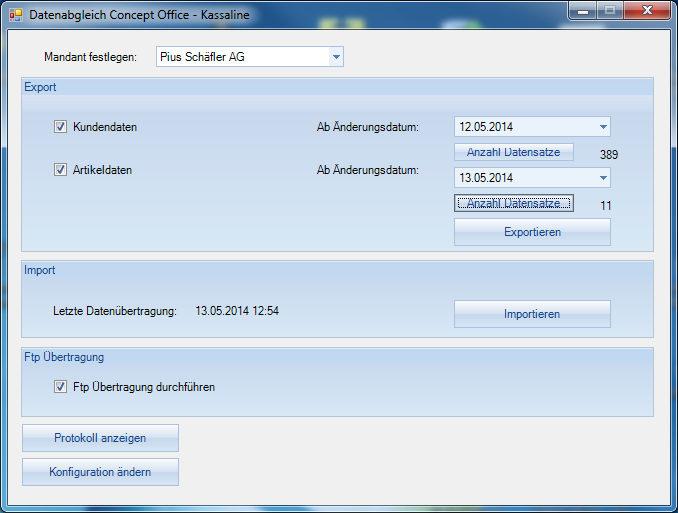
Task: Open the Artikeldaten Änderungsdatum date dropdown
Action: [602, 178]
